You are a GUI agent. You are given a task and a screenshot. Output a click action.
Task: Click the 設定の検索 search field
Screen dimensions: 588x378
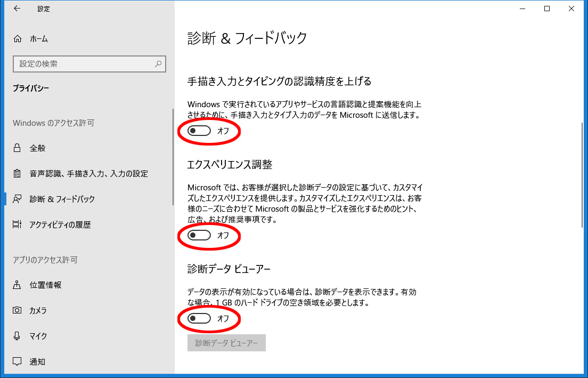coord(89,64)
